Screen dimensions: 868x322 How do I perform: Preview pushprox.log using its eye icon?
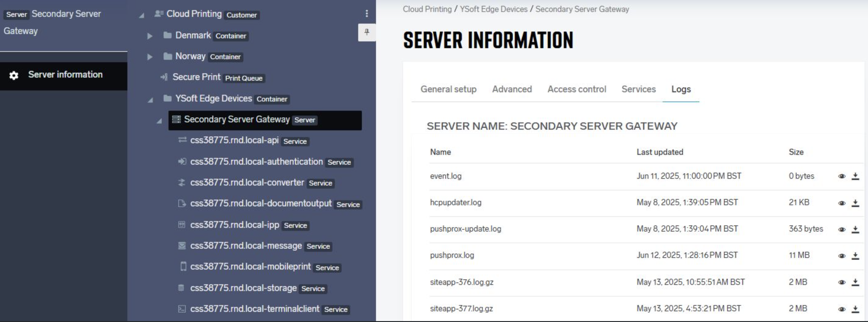tap(842, 256)
